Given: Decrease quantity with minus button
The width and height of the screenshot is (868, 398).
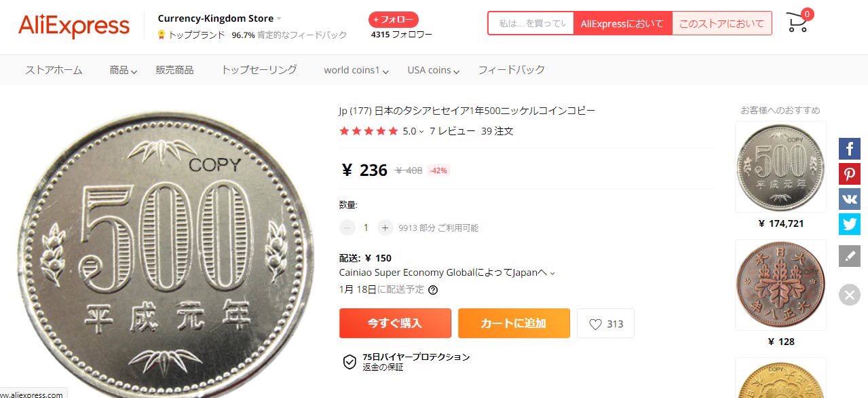Looking at the screenshot, I should (347, 228).
